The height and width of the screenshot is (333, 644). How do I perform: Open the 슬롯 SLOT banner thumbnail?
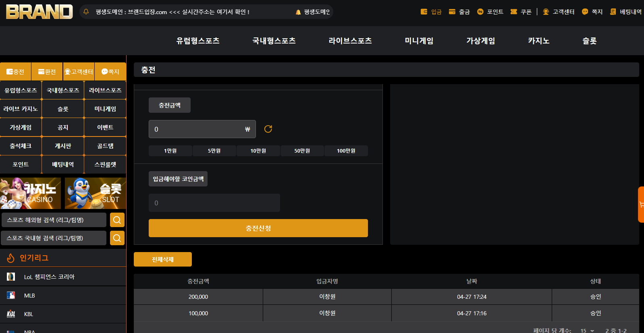pyautogui.click(x=96, y=193)
